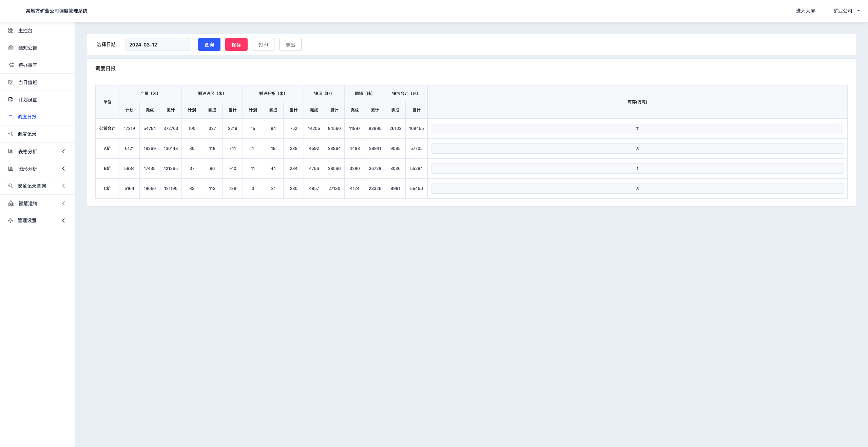Click the 选择日期 label
This screenshot has height=447, width=868.
(107, 44)
